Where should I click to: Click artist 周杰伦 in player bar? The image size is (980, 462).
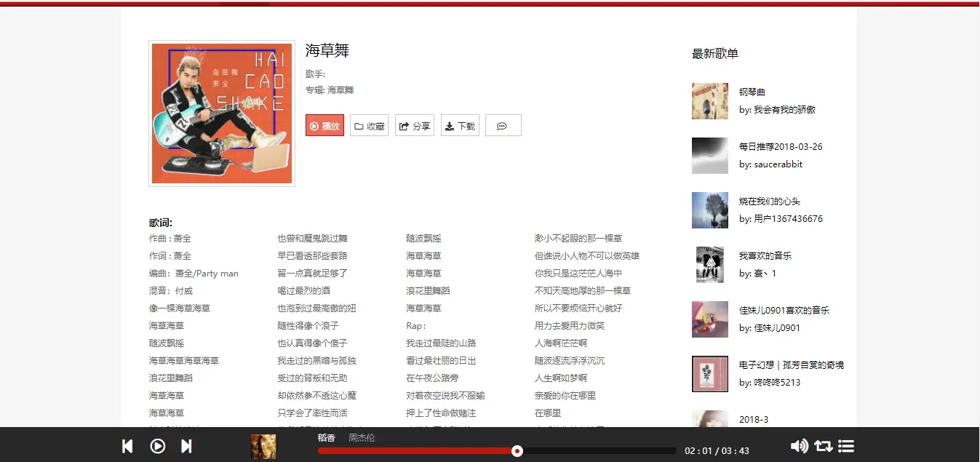(362, 438)
